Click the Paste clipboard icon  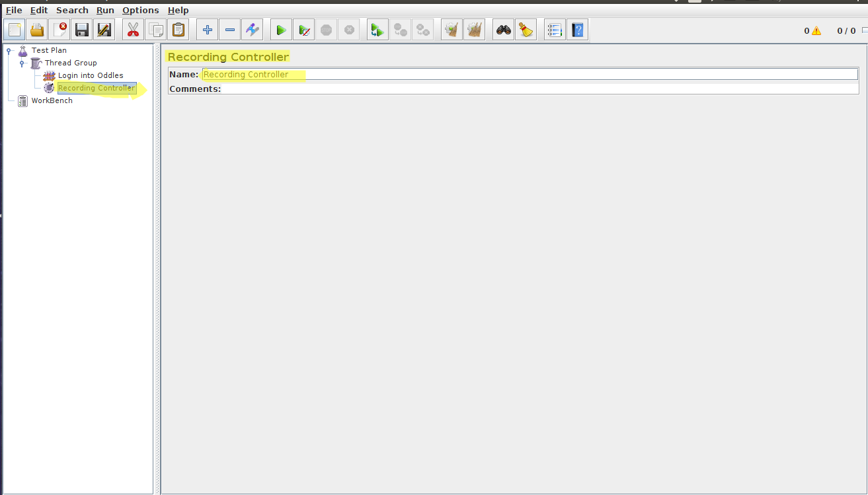pyautogui.click(x=178, y=30)
